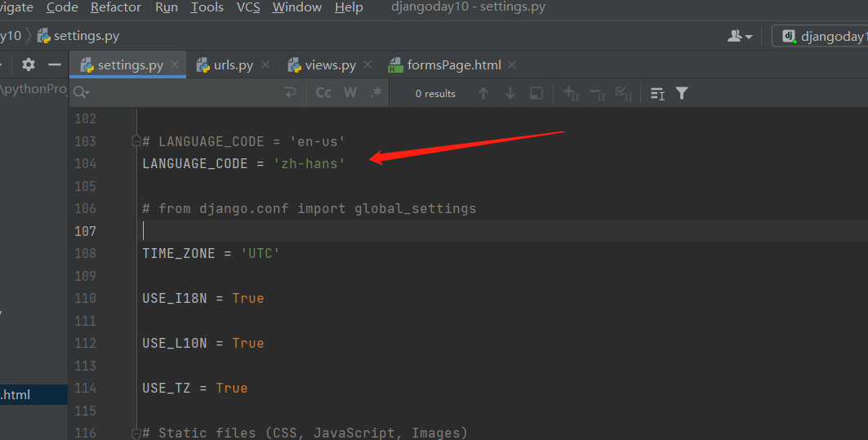This screenshot has height=440, width=868.
Task: Open the djangoday10 run configuration selector
Action: click(x=821, y=37)
